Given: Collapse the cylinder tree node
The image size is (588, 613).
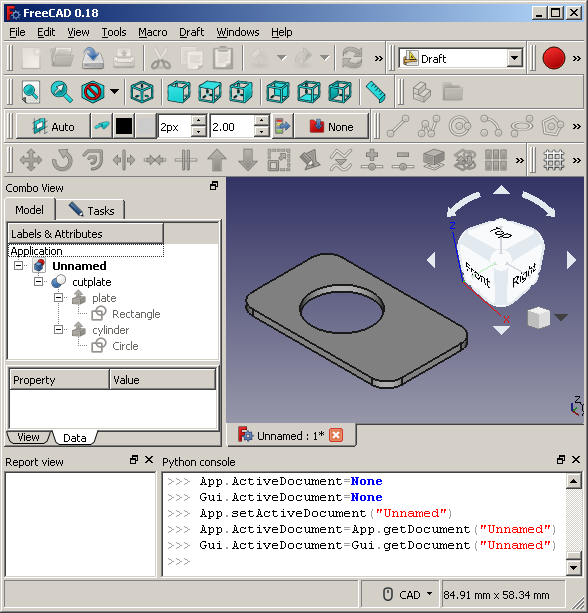Looking at the screenshot, I should pyautogui.click(x=58, y=330).
